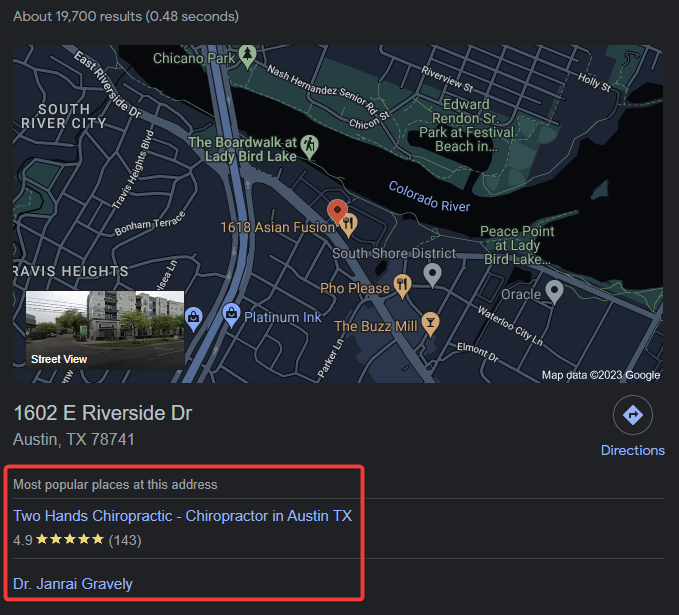Click the Oracle gray pin marker
679x615 pixels.
(554, 291)
